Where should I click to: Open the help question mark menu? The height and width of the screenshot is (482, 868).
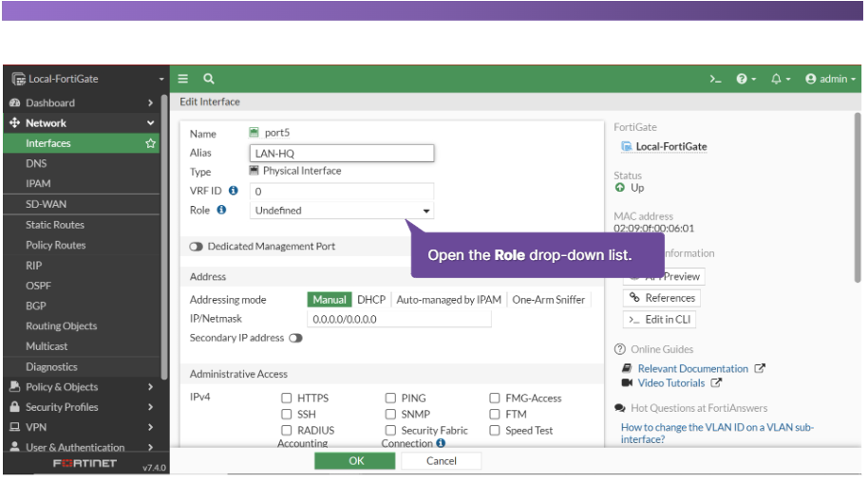tap(745, 79)
